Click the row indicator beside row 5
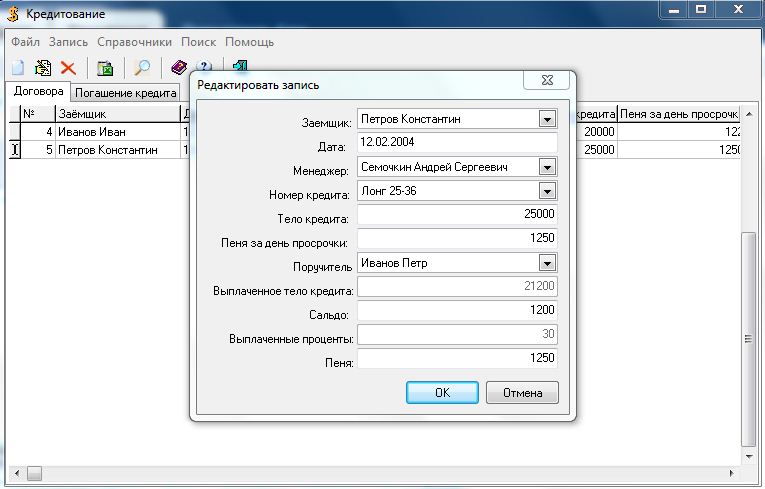 tap(15, 150)
